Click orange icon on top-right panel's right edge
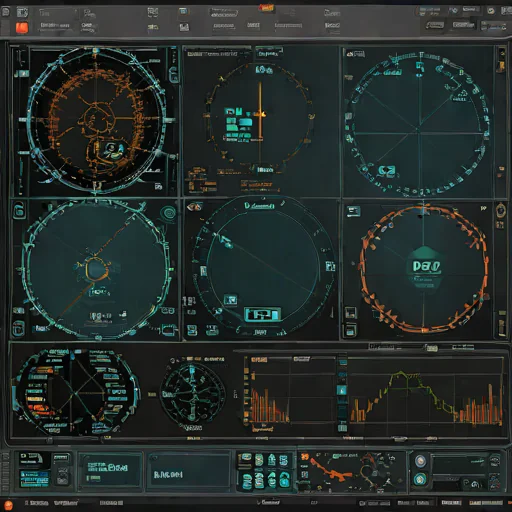This screenshot has width=512, height=512. tap(501, 66)
